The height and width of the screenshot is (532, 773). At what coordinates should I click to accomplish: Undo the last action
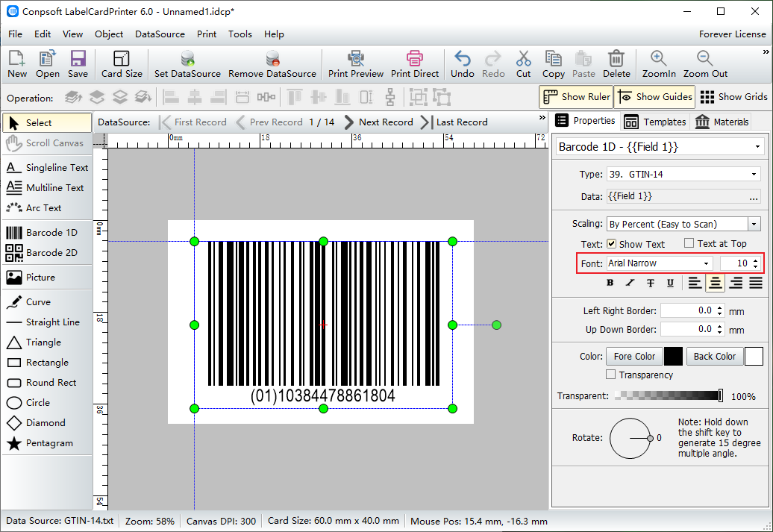tap(463, 64)
